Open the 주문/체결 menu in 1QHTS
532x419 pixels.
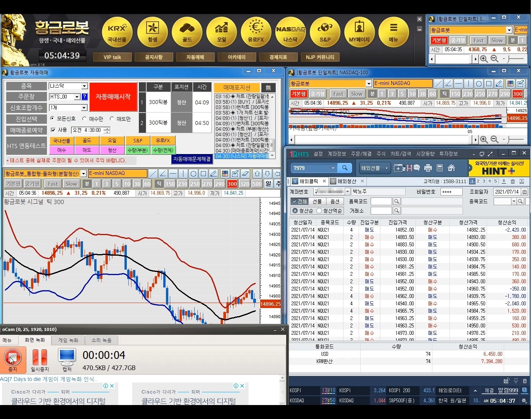point(361,154)
